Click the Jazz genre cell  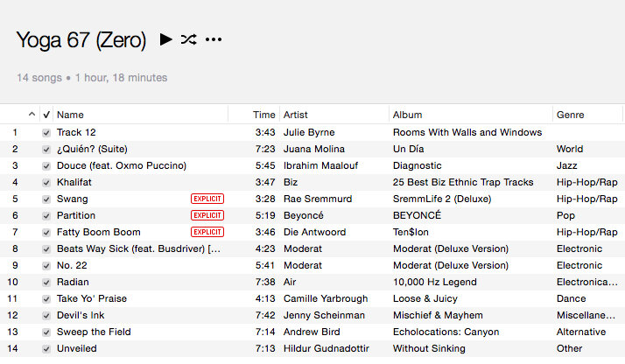(567, 165)
